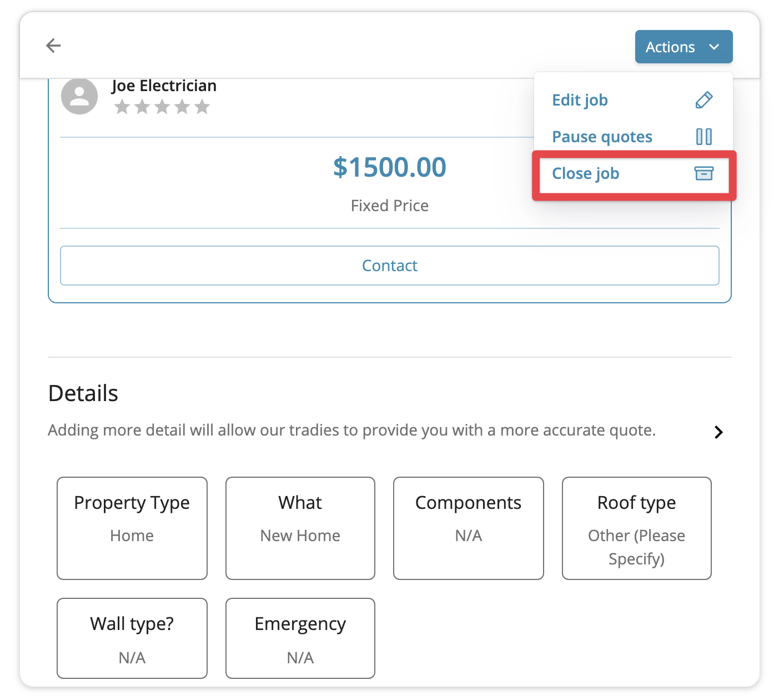
Task: Select Edit job from the menu
Action: [580, 100]
